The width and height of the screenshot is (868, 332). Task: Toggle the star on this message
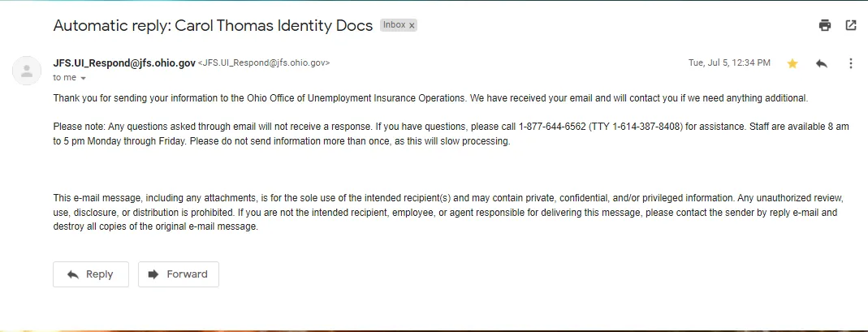[792, 63]
